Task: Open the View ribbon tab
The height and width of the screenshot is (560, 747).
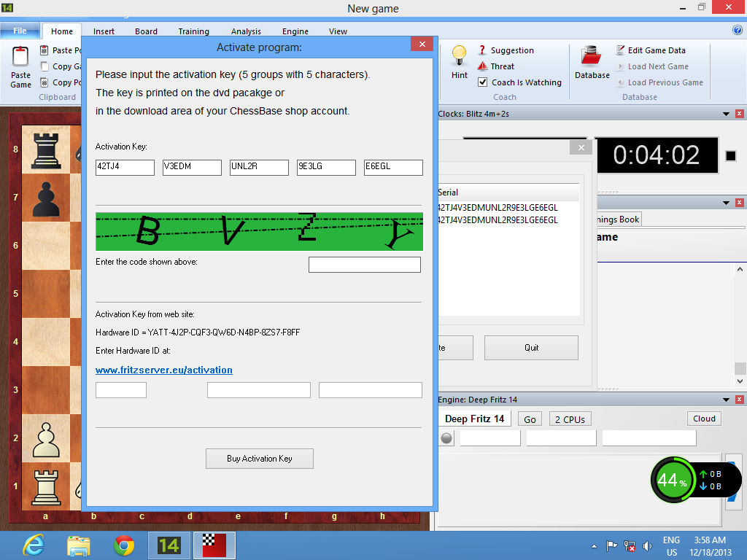Action: pyautogui.click(x=338, y=31)
